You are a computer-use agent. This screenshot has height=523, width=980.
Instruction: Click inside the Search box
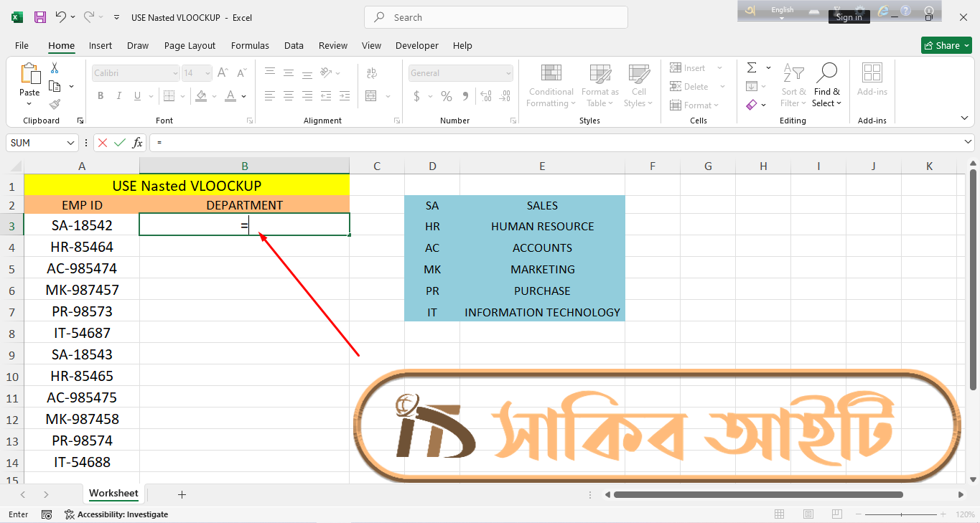coord(495,17)
